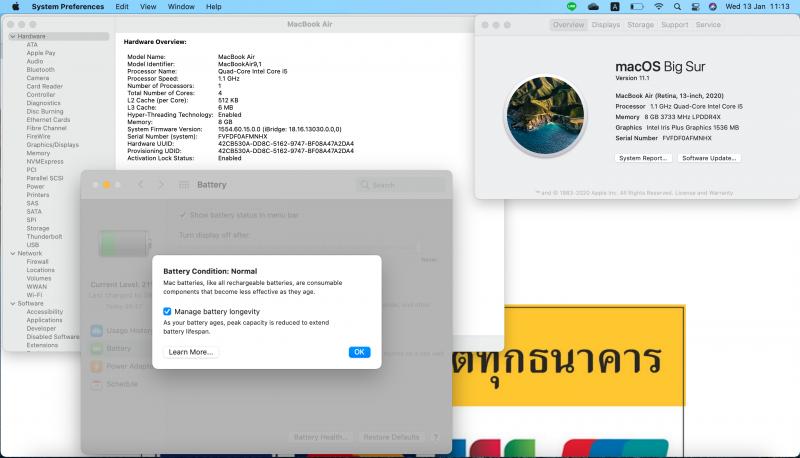Screen dimensions: 800x458
Task: Click the LINE icon in menu bar
Action: pos(571,7)
